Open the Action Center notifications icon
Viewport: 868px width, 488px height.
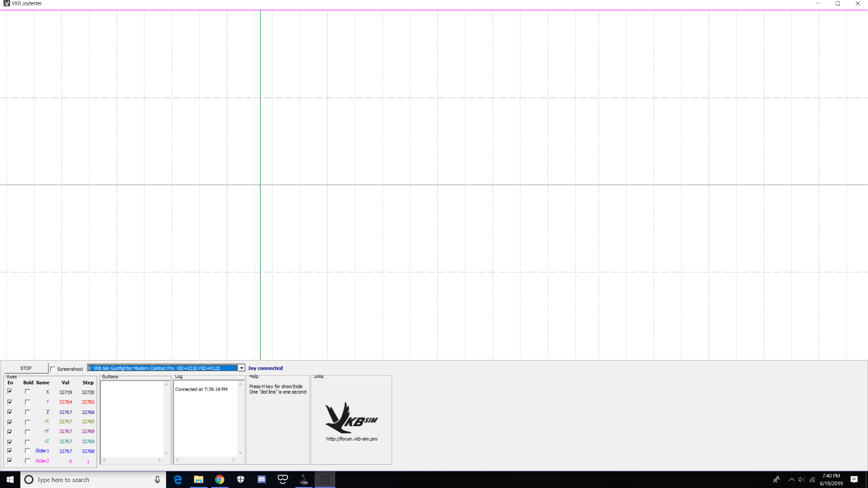tap(854, 479)
